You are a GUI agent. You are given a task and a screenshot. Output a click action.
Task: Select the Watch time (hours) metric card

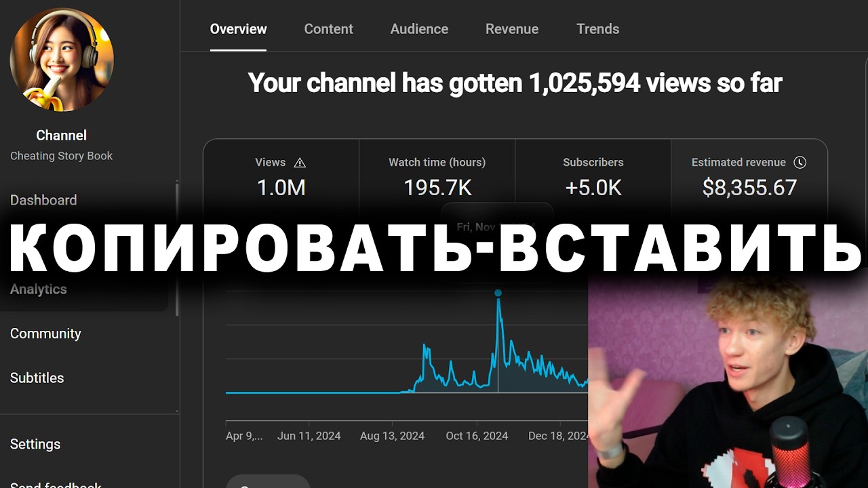tap(437, 178)
